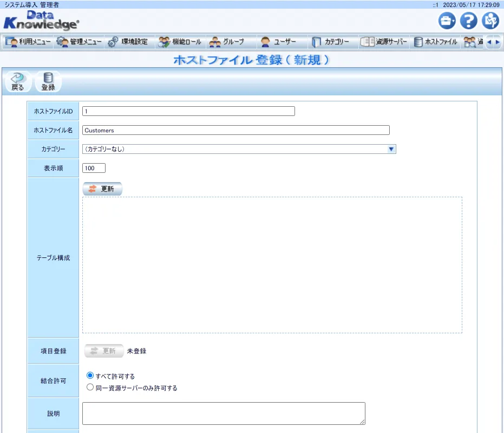The width and height of the screenshot is (504, 433).
Task: Click the 登録 (register) database icon
Action: point(48,82)
